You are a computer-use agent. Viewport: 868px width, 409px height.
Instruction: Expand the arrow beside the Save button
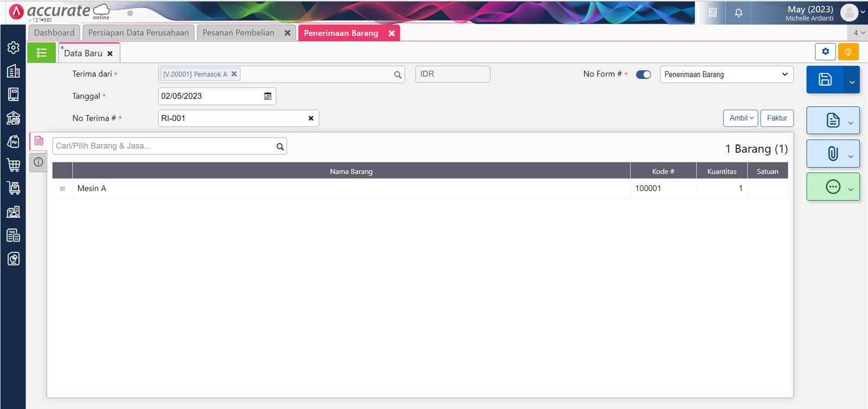852,82
